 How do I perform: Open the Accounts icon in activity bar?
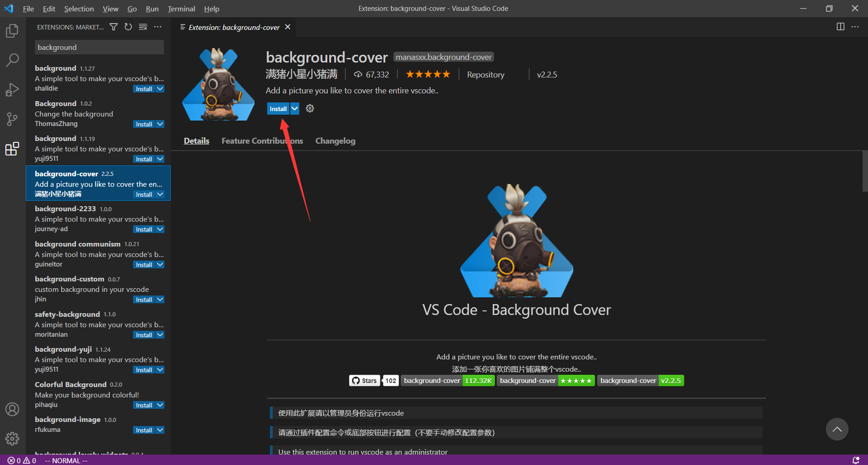12,409
